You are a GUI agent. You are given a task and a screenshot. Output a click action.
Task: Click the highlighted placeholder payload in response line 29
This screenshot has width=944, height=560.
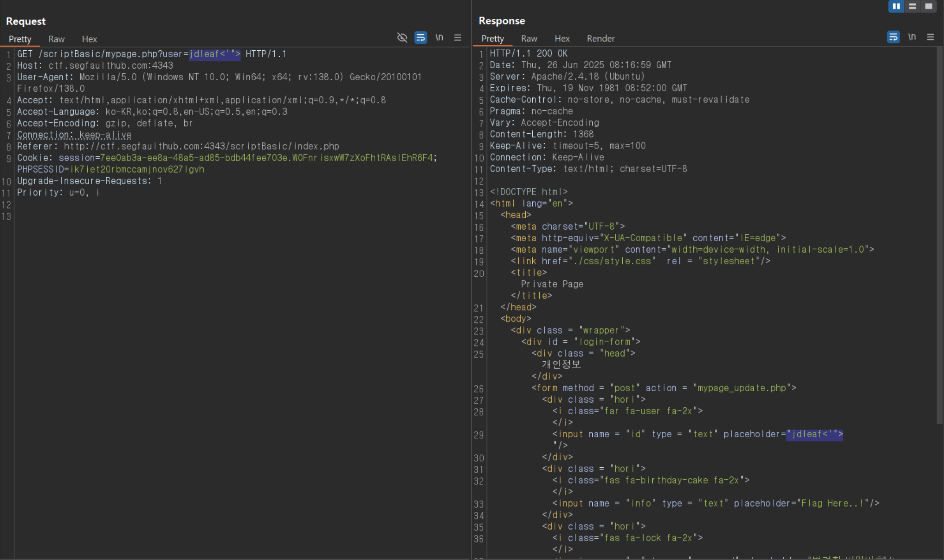[x=815, y=434]
